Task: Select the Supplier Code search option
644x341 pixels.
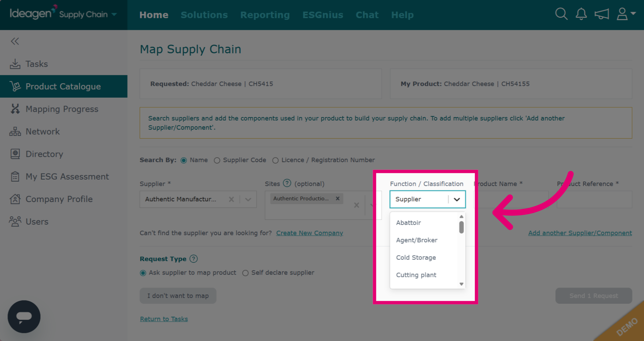Action: [217, 160]
